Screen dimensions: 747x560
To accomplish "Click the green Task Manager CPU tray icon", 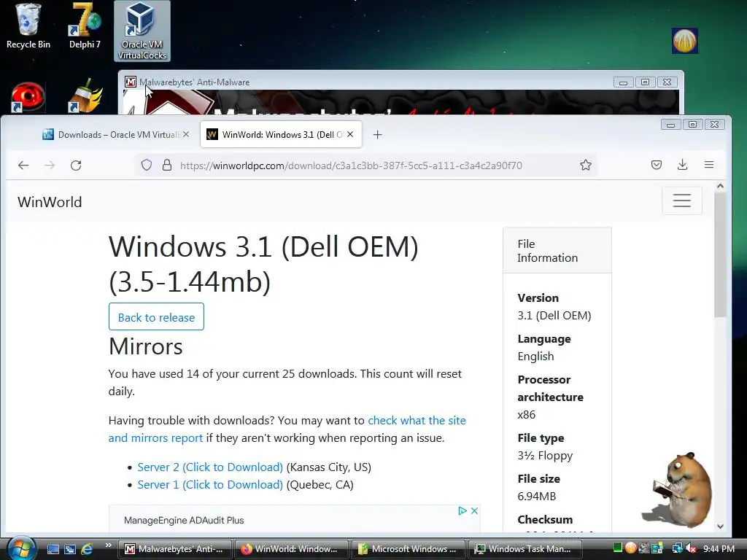I will [618, 548].
